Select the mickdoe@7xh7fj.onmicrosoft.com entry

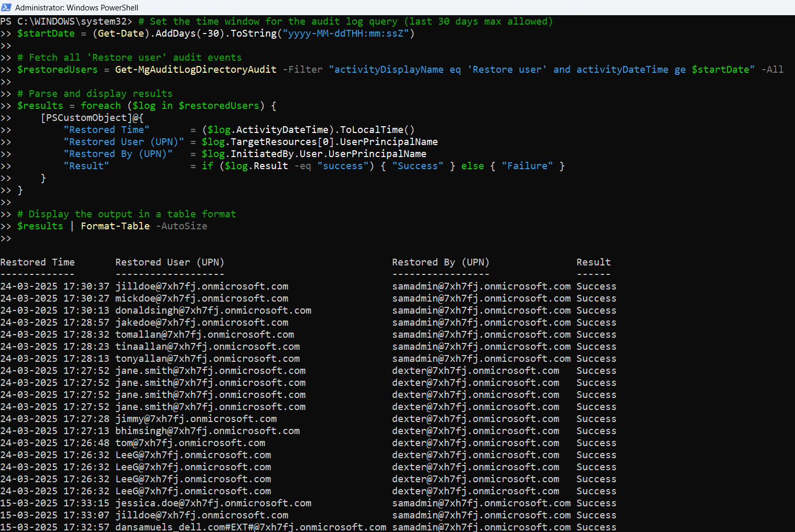[201, 298]
